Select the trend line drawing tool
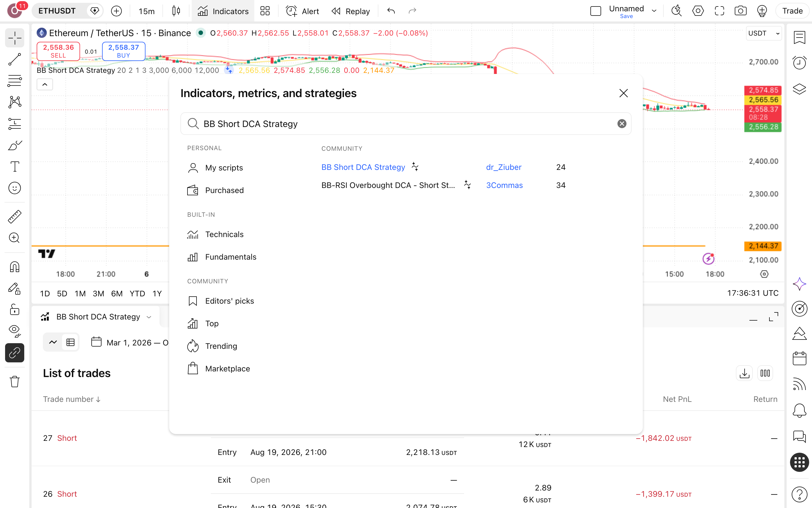Image resolution: width=812 pixels, height=508 pixels. (x=14, y=59)
